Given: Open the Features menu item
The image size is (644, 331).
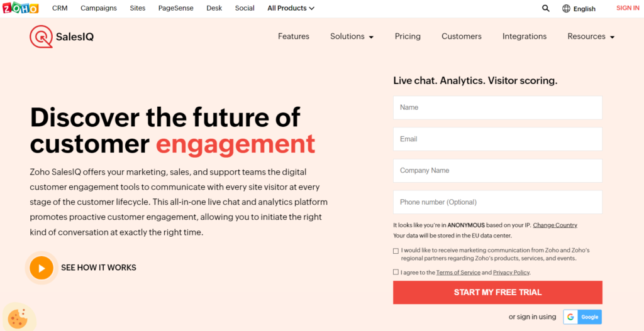Looking at the screenshot, I should click(294, 36).
